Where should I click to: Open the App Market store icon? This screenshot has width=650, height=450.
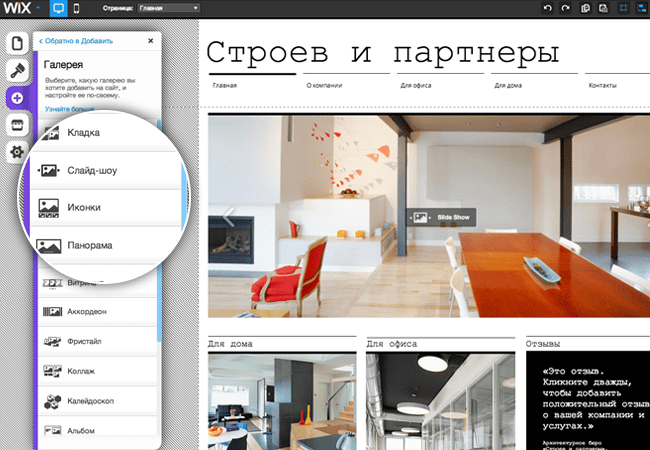(17, 125)
